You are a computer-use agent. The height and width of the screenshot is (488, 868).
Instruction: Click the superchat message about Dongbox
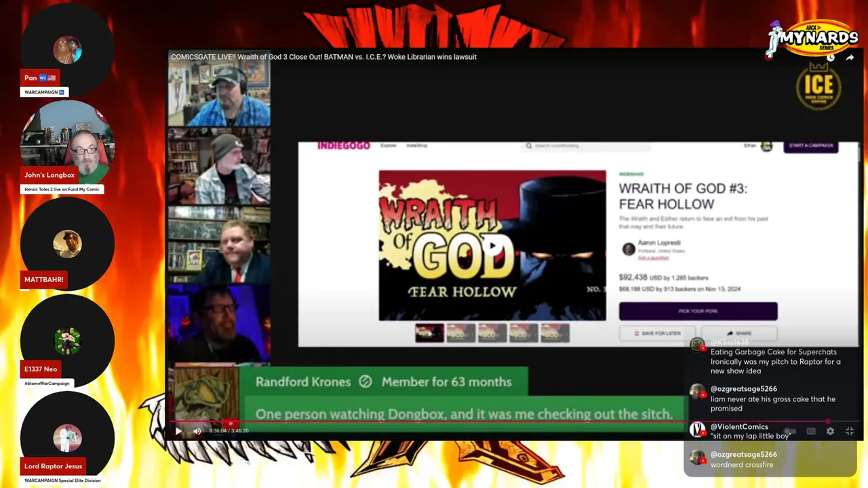(464, 413)
